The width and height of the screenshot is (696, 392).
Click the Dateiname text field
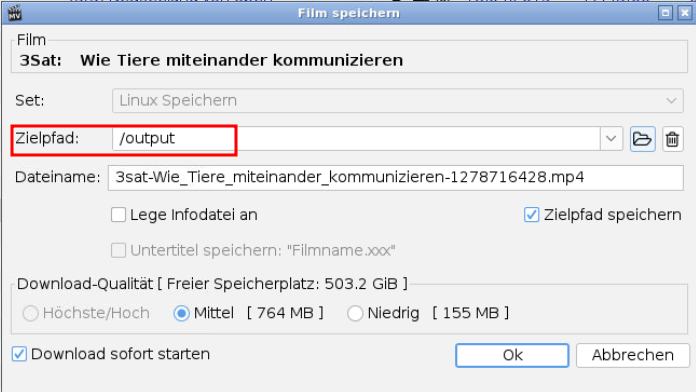395,178
